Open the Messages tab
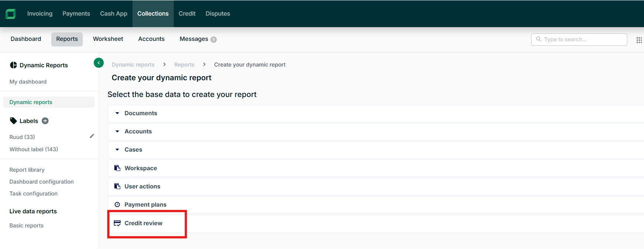The image size is (644, 249). click(194, 39)
